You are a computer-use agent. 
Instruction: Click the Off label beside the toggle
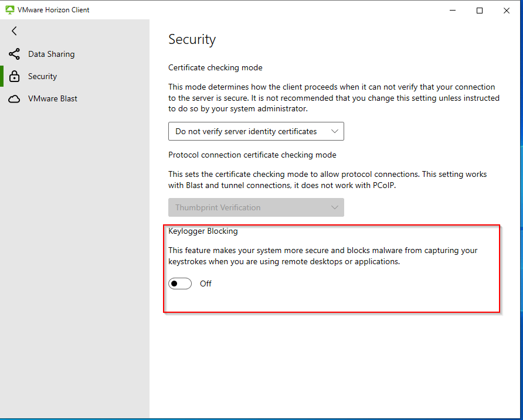point(206,284)
